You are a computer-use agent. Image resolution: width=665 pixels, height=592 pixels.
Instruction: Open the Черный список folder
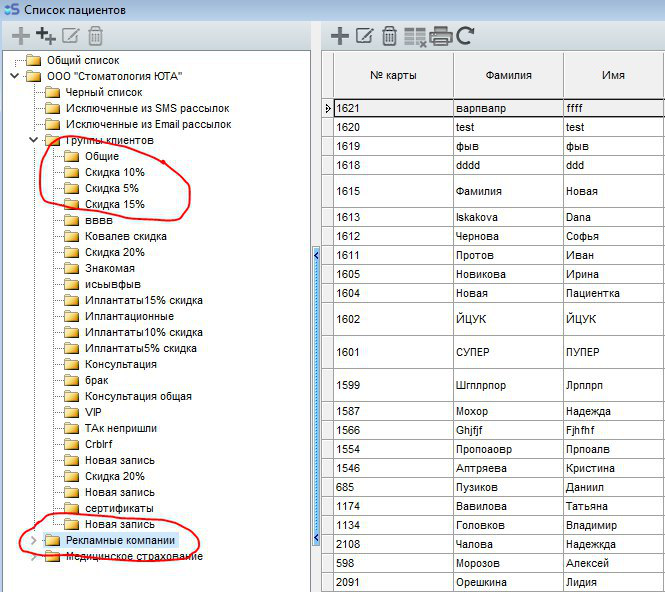pyautogui.click(x=103, y=92)
